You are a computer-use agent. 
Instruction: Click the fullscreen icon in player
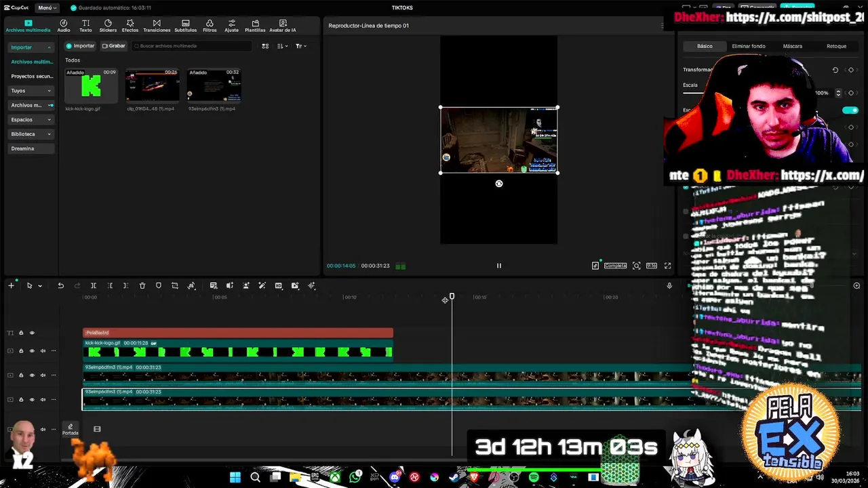click(x=667, y=266)
